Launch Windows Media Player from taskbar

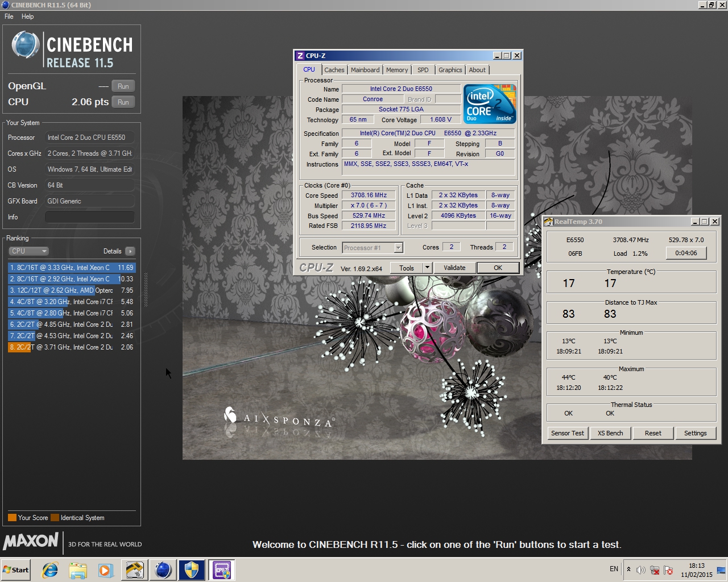click(106, 570)
